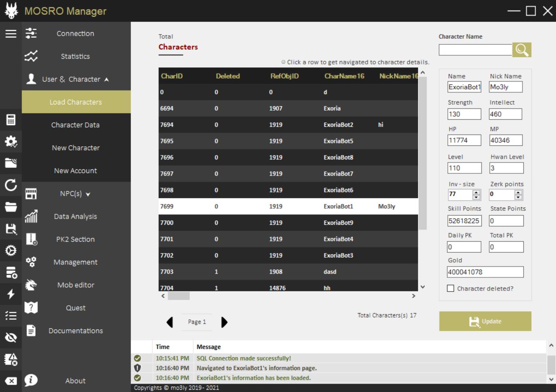Check the 'Character deleted?' checkbox
The height and width of the screenshot is (392, 556).
click(451, 288)
